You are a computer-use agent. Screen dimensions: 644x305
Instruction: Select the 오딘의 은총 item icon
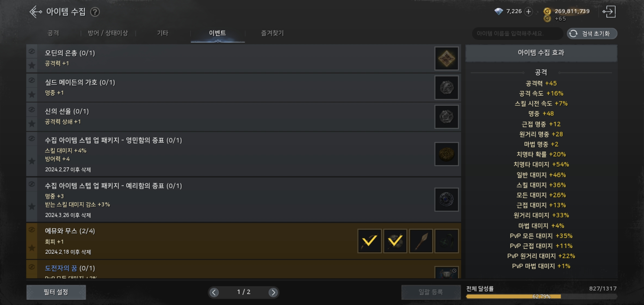[446, 59]
